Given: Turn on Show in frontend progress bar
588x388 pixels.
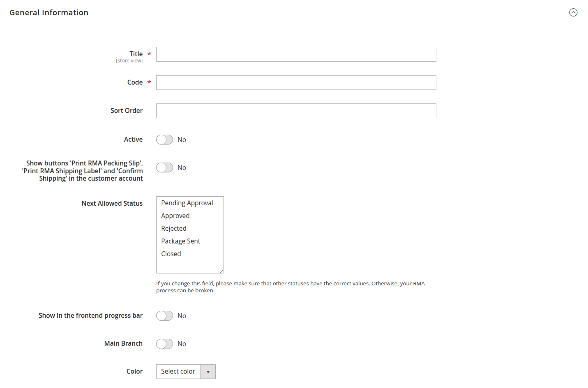Looking at the screenshot, I should [164, 316].
